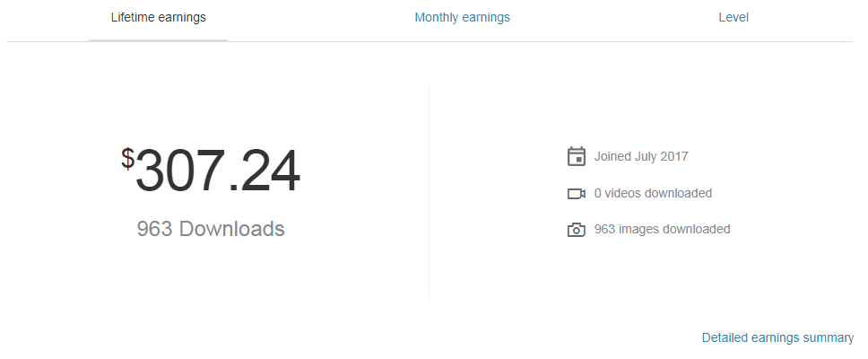Click the word Downloads under the amount
This screenshot has width=868, height=359.
(232, 229)
